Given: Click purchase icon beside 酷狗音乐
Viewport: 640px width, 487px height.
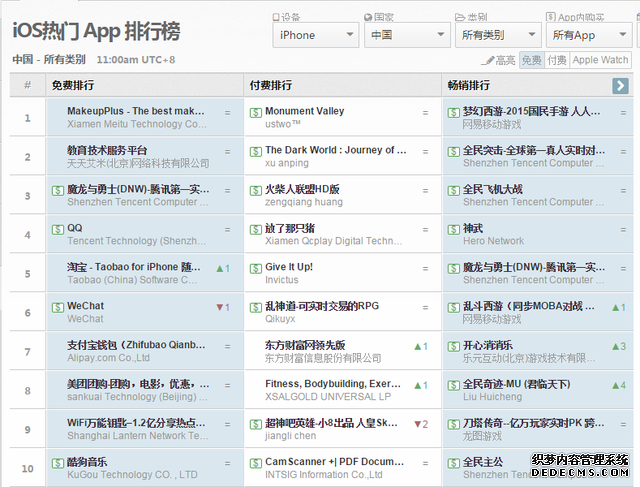Looking at the screenshot, I should [58, 463].
